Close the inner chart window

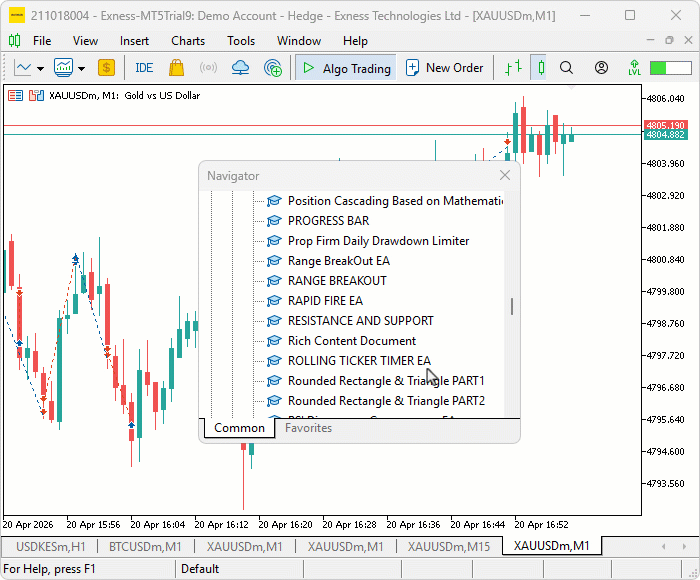[688, 40]
